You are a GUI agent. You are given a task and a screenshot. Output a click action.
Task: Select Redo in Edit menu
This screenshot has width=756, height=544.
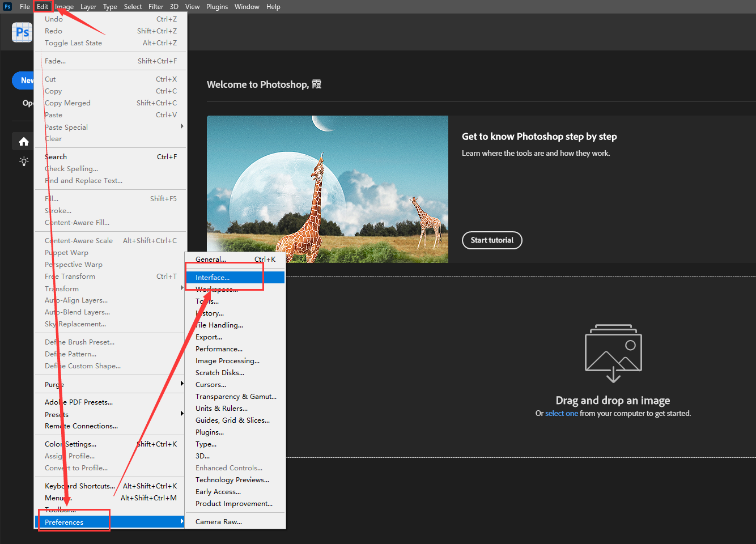pyautogui.click(x=111, y=31)
